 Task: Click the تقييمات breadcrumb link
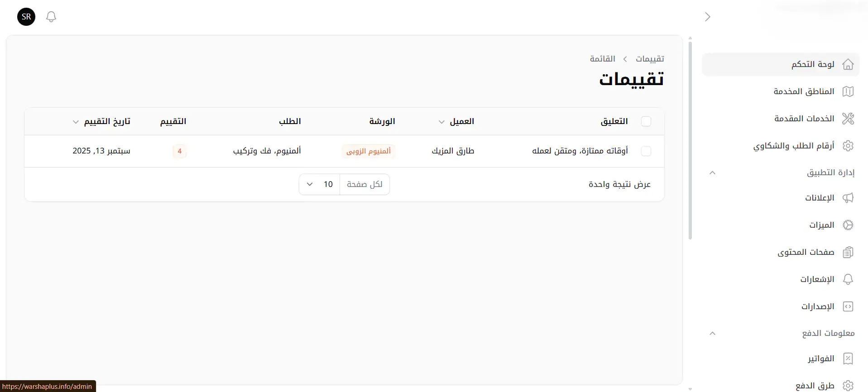pos(650,59)
